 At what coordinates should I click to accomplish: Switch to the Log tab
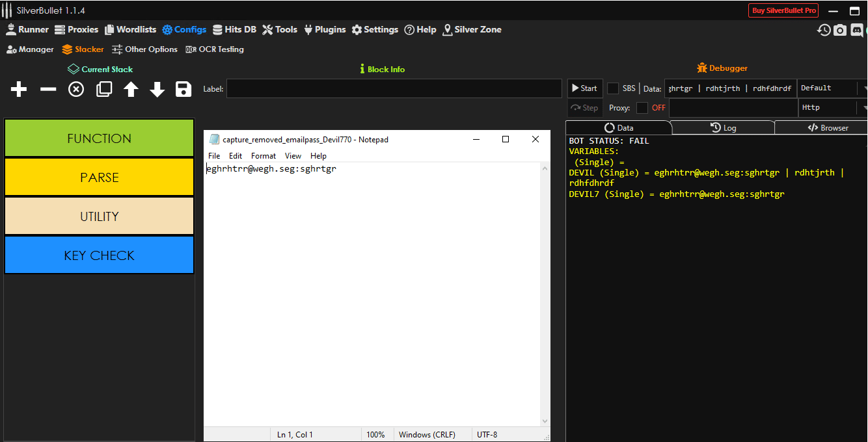723,128
